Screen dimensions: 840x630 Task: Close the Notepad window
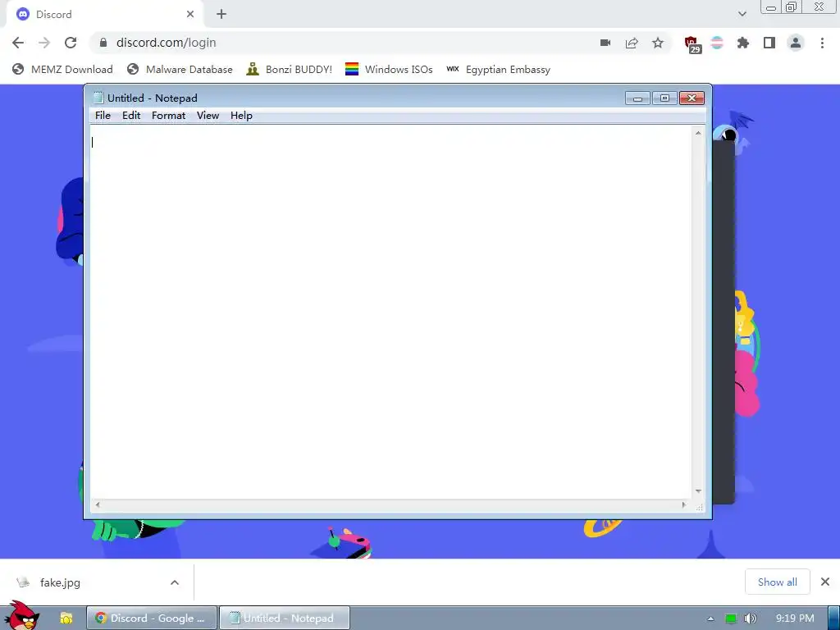[x=692, y=98]
